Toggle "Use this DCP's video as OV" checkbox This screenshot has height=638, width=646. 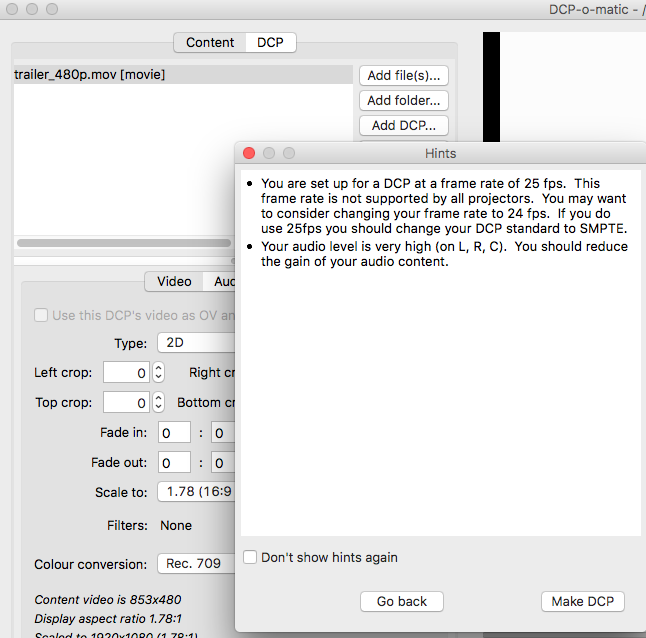coord(41,315)
